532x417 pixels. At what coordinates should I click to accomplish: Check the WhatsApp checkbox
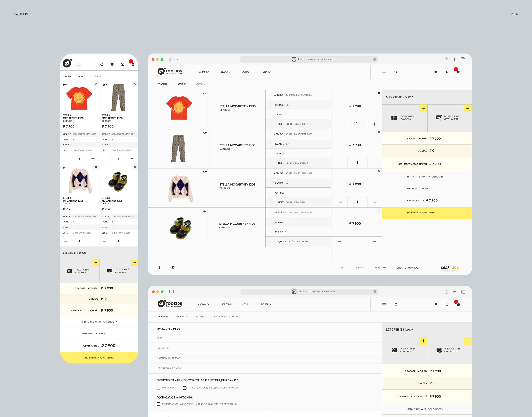click(x=159, y=388)
